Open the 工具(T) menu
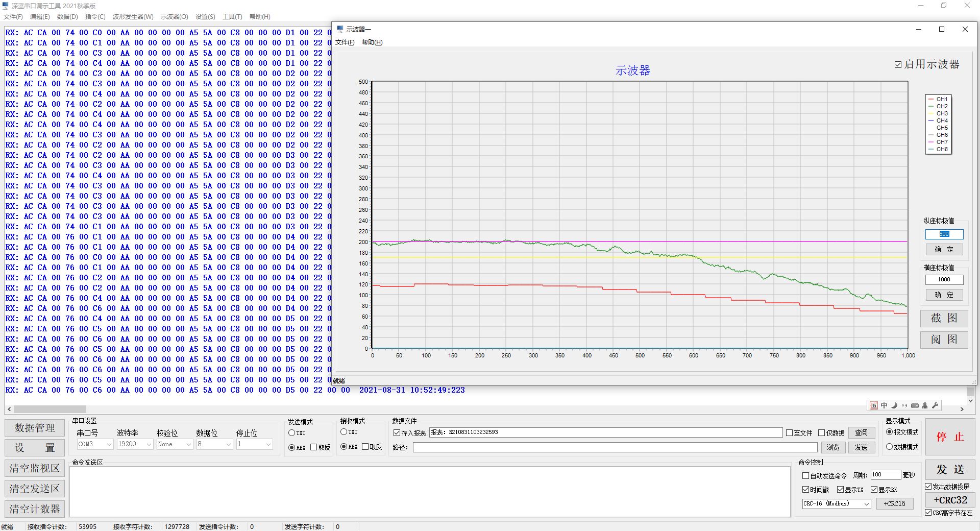Image resolution: width=980 pixels, height=531 pixels. [232, 17]
